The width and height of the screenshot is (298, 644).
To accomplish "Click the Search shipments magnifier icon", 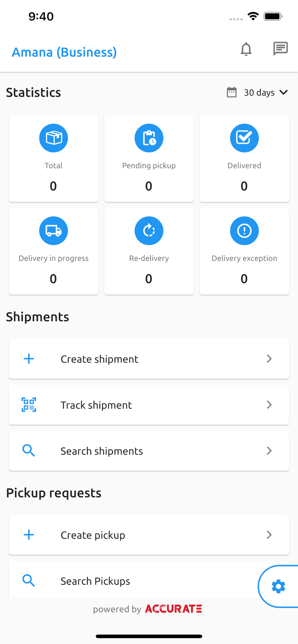I will pyautogui.click(x=28, y=450).
